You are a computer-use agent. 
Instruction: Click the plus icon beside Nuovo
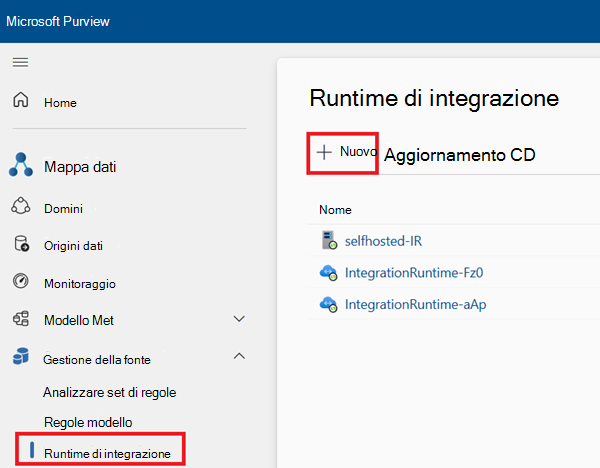(x=324, y=152)
